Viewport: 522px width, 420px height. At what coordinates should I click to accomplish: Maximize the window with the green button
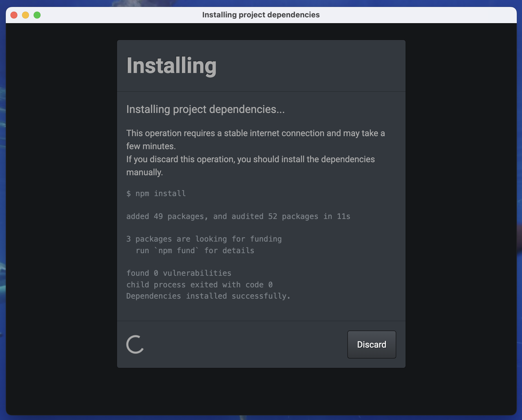[37, 15]
